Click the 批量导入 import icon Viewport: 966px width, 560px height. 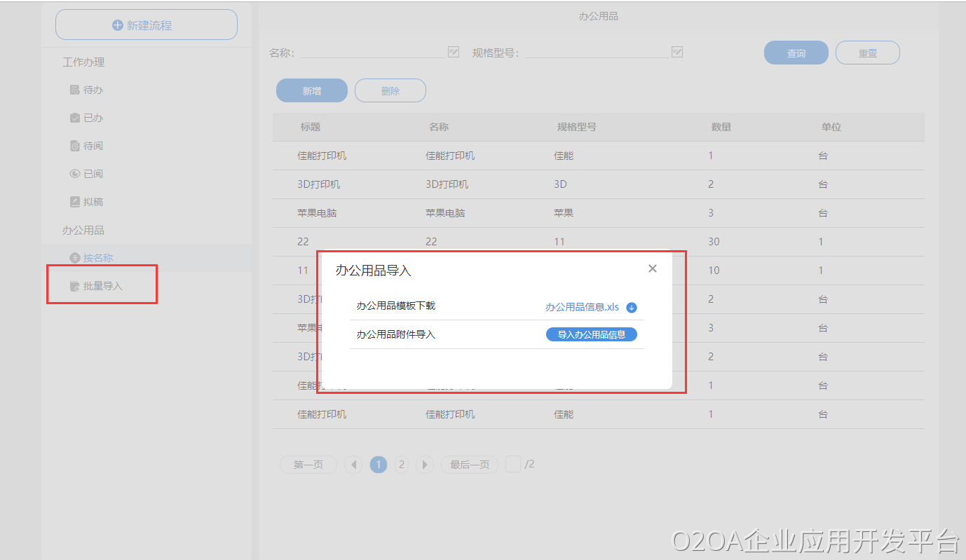[x=75, y=286]
